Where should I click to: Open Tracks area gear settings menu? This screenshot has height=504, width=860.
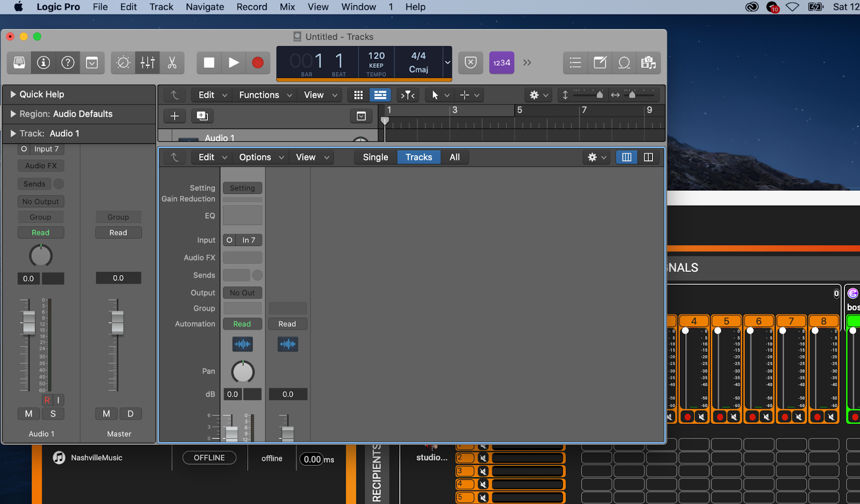pyautogui.click(x=539, y=95)
